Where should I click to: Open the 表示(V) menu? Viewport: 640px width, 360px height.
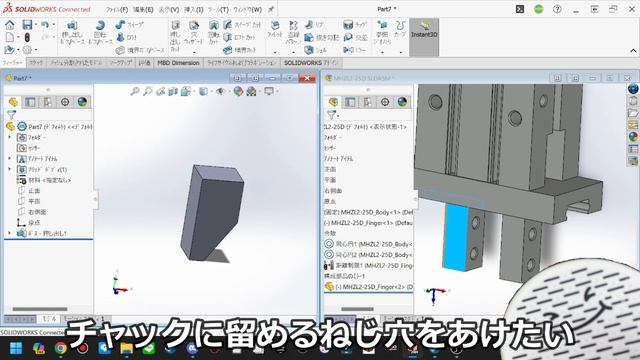169,9
